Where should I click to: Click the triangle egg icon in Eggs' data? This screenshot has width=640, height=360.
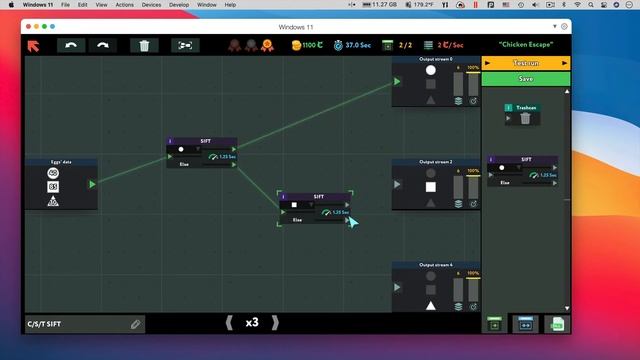53,201
